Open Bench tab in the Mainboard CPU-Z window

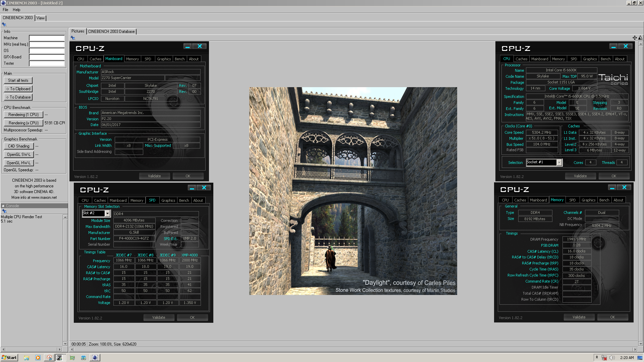[180, 59]
